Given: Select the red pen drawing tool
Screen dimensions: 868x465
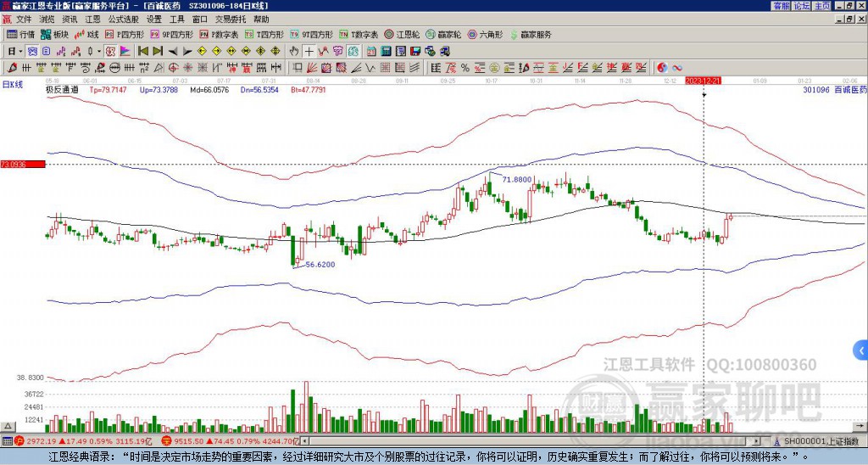Looking at the screenshot, I should point(11,68).
